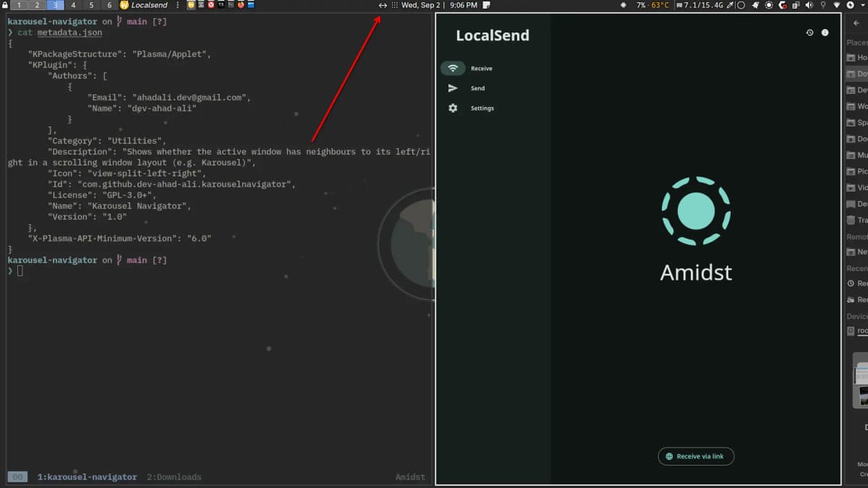The width and height of the screenshot is (868, 488).
Task: Click the circle outline tray icon
Action: click(x=741, y=5)
